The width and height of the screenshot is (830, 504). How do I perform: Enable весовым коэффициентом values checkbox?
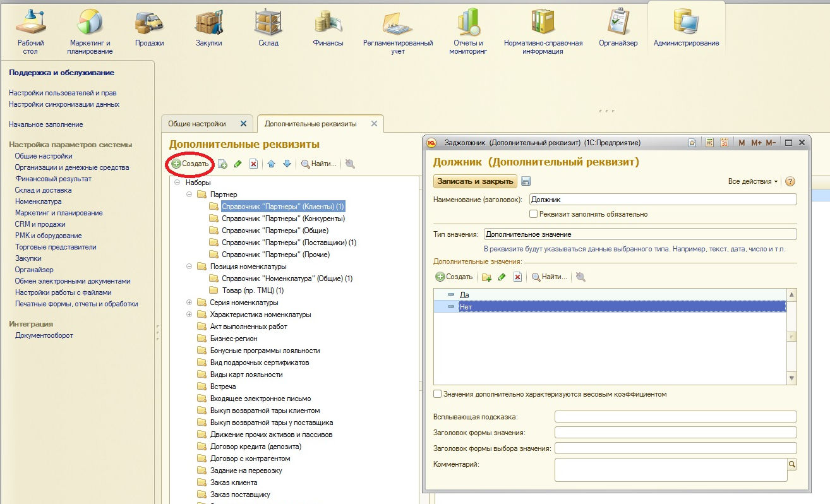click(x=438, y=394)
